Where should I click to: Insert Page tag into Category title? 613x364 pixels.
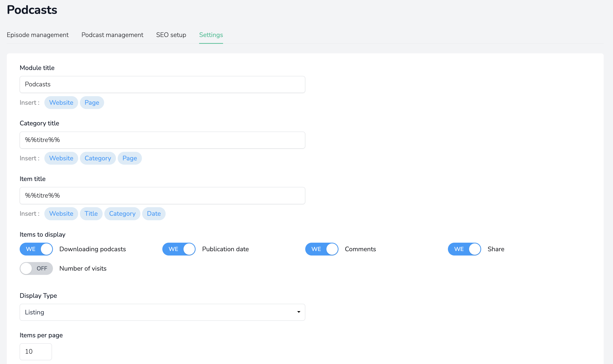tap(130, 158)
